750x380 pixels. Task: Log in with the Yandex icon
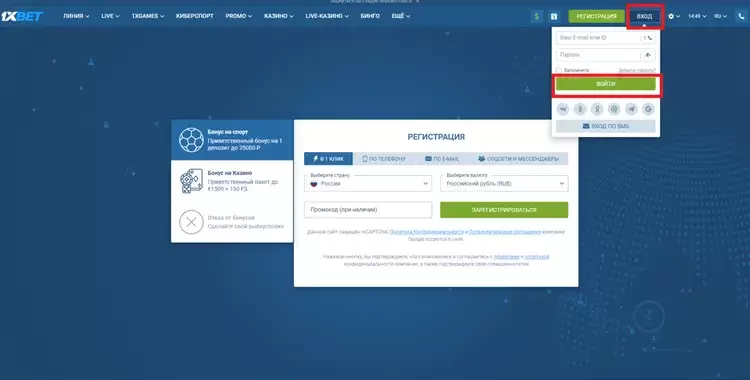point(597,109)
